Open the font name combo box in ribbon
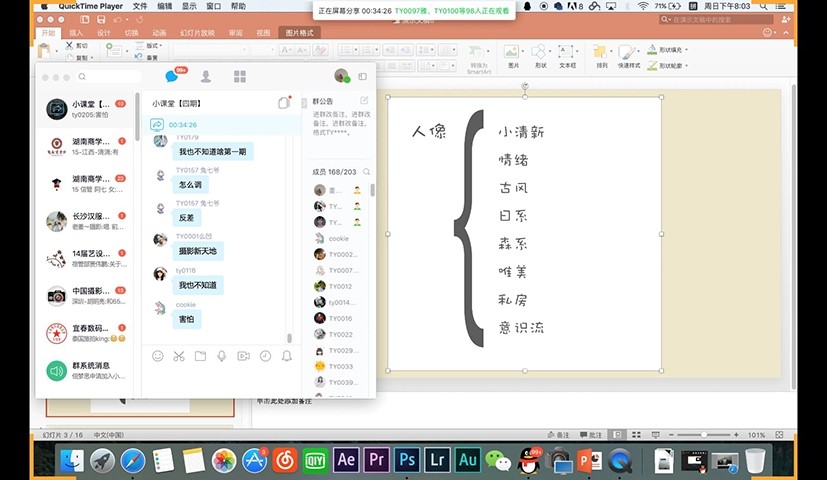This screenshot has width=827, height=480. [210, 50]
